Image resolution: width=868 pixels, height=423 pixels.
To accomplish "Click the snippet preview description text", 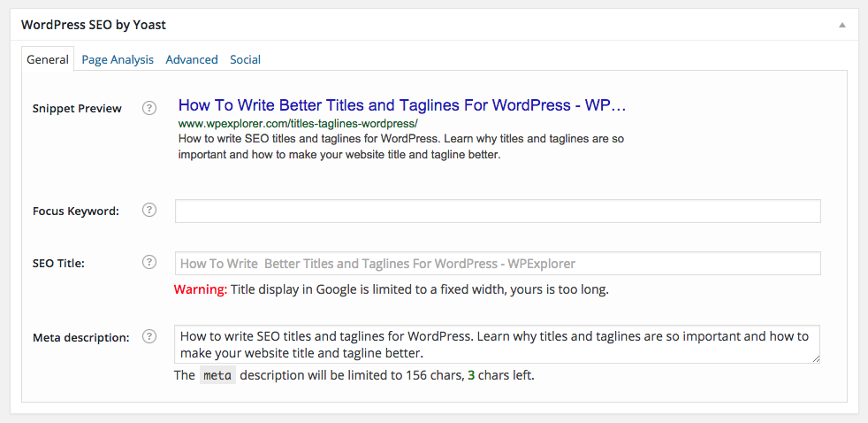I will [400, 146].
